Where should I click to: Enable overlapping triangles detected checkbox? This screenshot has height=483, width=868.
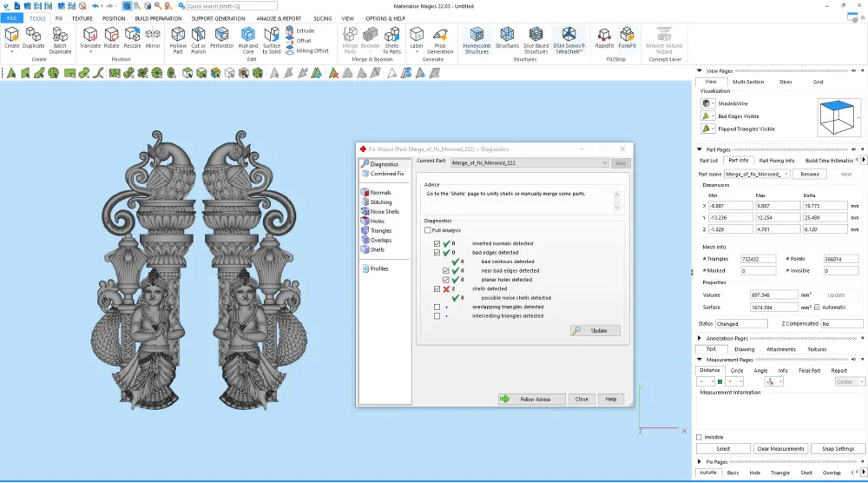437,307
